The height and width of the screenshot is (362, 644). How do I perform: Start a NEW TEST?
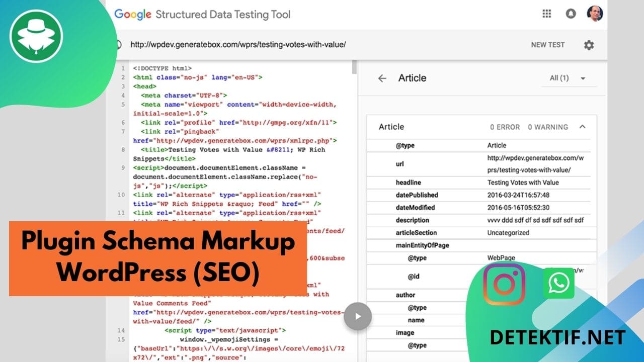point(548,45)
